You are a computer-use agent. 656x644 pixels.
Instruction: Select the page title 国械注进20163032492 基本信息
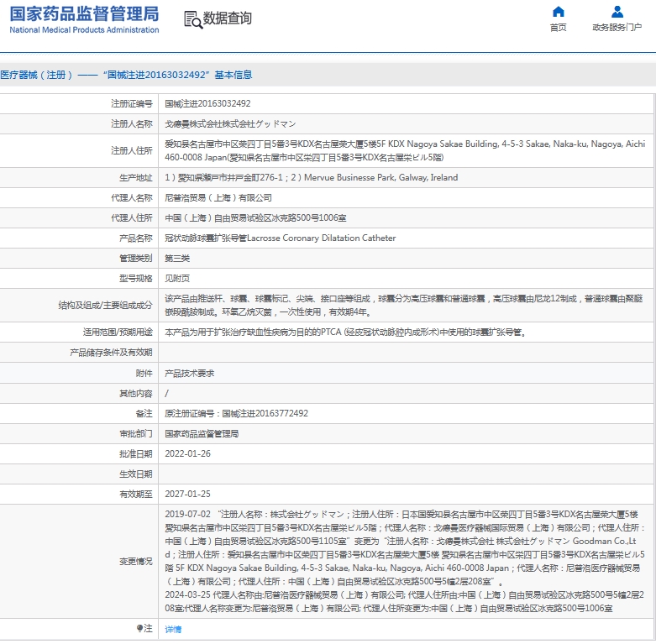126,75
